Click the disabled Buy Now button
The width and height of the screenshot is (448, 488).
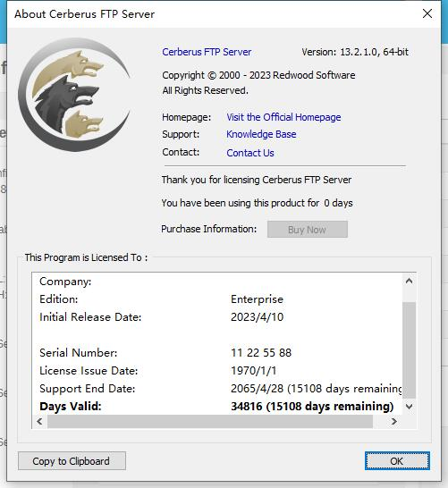pos(308,230)
